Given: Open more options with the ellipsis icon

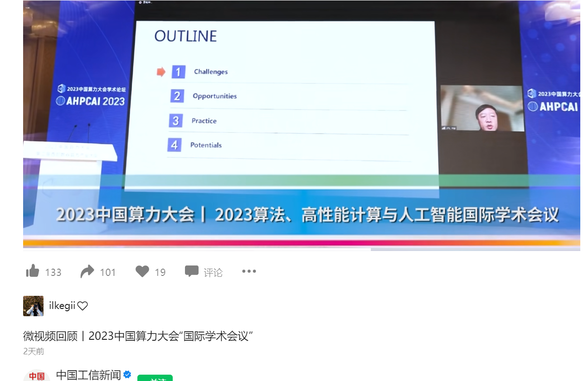Looking at the screenshot, I should pos(249,271).
